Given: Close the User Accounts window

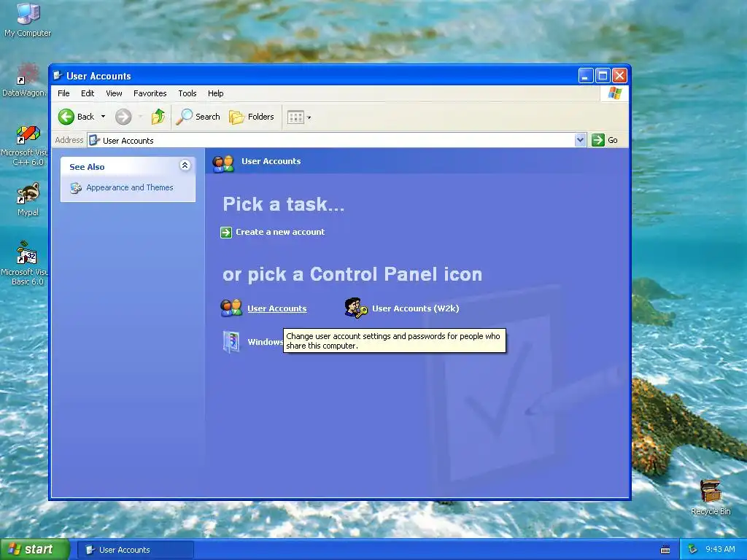Looking at the screenshot, I should tap(619, 76).
